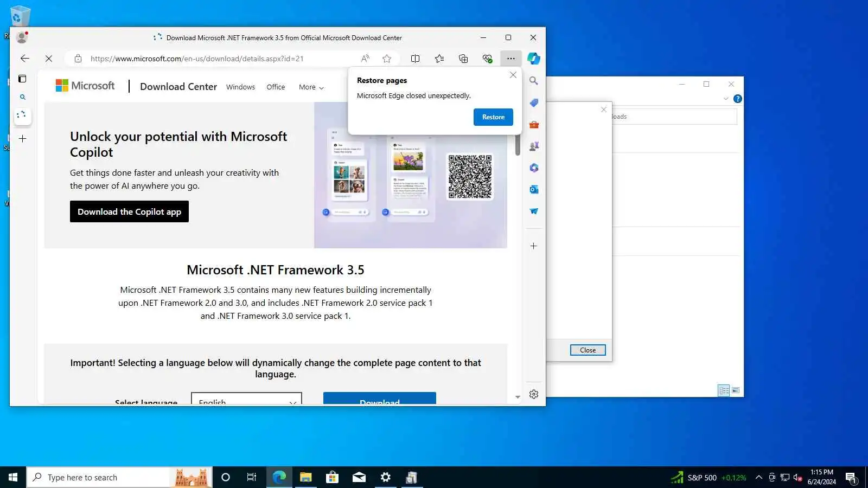
Task: Click the S&P 500 widget on taskbar
Action: click(x=709, y=477)
